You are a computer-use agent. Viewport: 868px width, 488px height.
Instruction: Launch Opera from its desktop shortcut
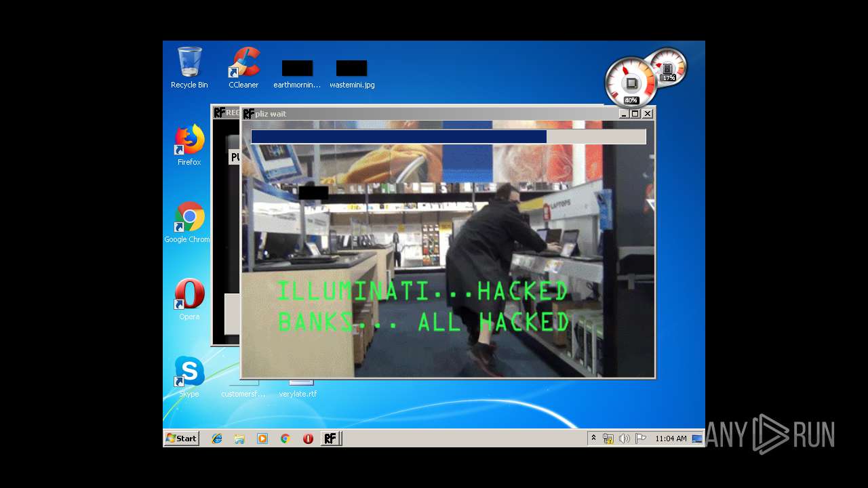click(x=189, y=300)
